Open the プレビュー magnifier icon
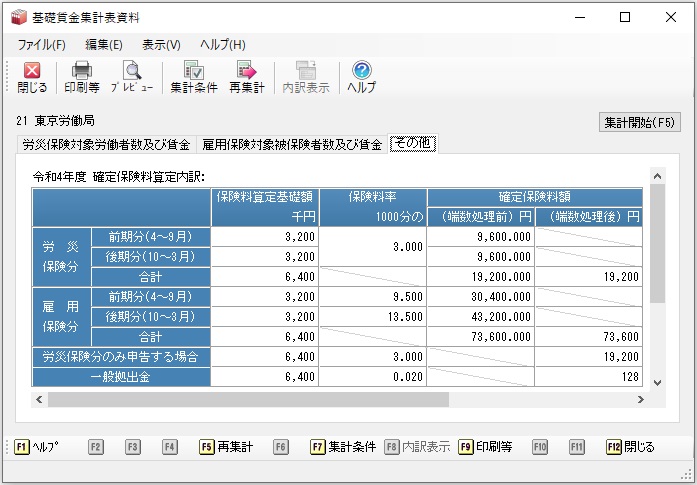The image size is (697, 485). pos(132,77)
